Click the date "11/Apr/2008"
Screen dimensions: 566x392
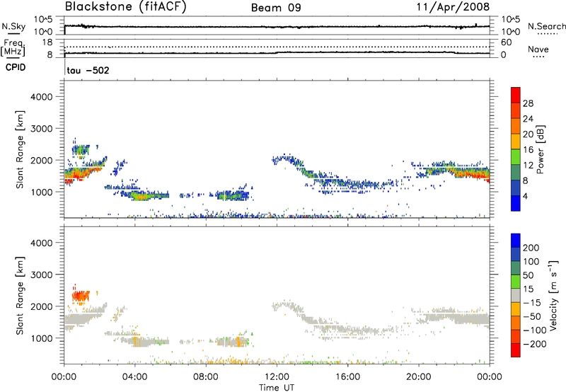pyautogui.click(x=453, y=7)
